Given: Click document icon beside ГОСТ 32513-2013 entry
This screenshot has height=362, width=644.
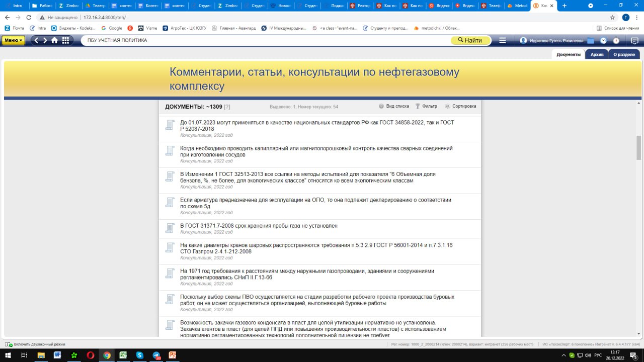Looking at the screenshot, I should click(x=170, y=177).
